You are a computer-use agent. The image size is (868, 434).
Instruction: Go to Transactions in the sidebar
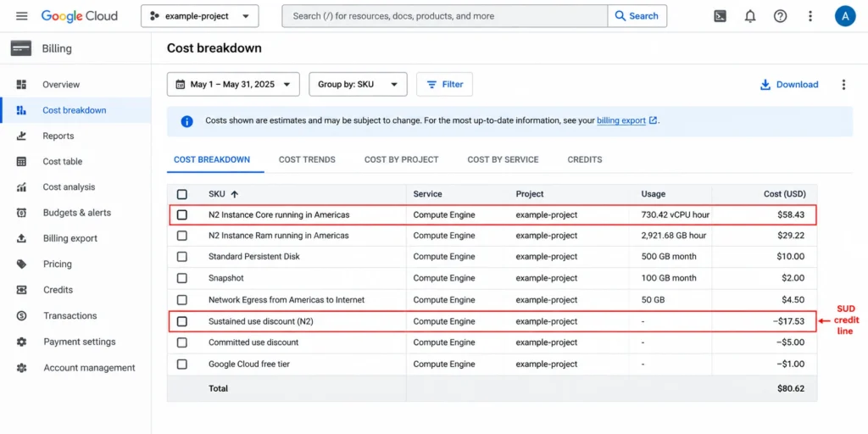(x=70, y=316)
